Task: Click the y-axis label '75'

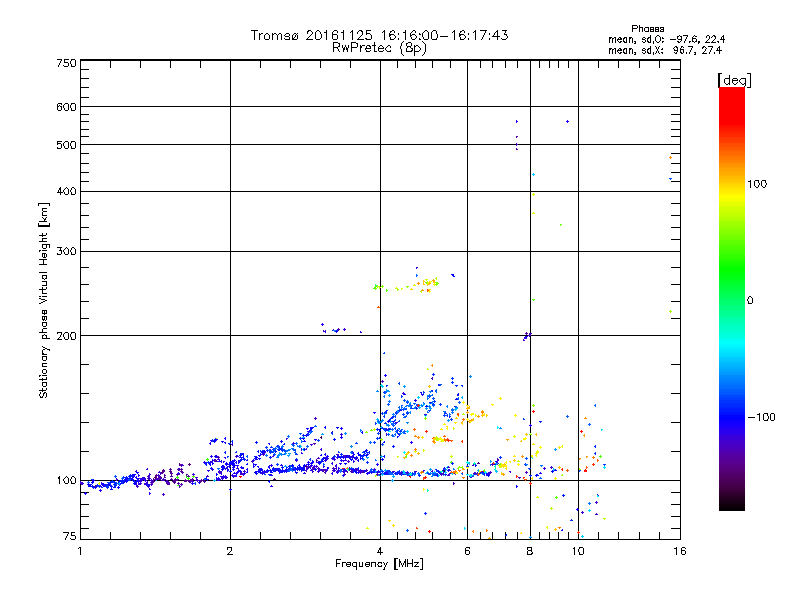Action: point(70,536)
